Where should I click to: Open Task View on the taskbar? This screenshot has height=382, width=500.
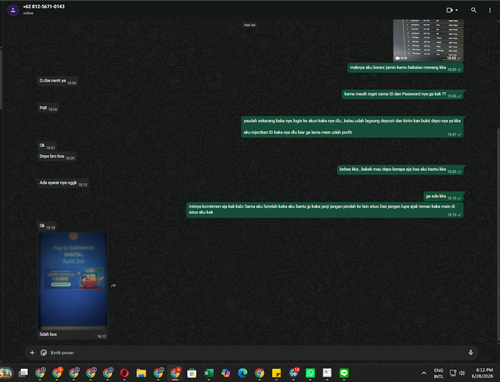[x=23, y=373]
